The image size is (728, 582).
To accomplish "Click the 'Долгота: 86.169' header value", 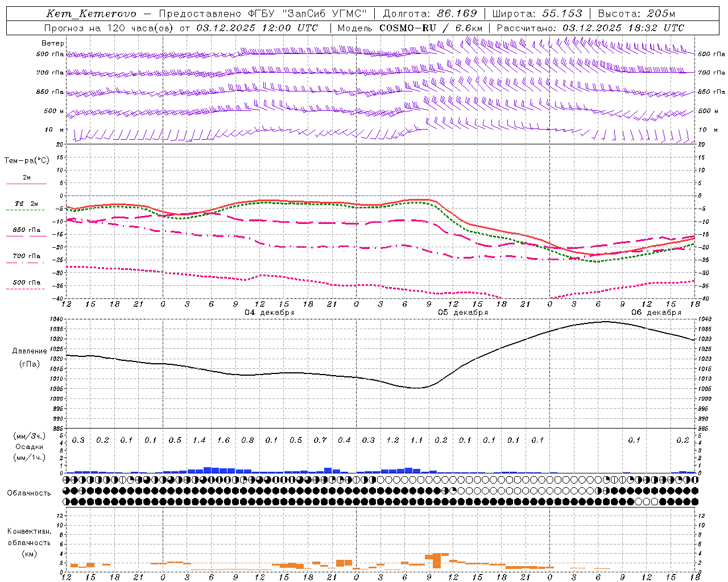I will point(430,14).
